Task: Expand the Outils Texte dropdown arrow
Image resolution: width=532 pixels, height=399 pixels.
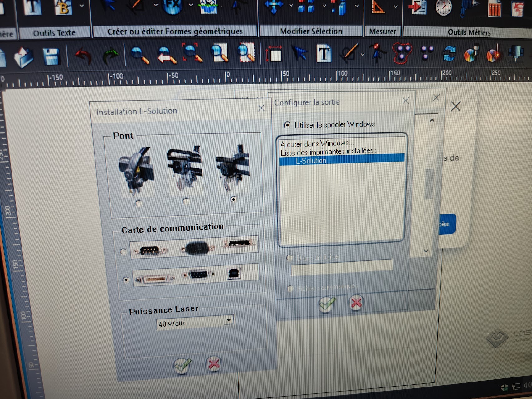Action: coord(81,6)
